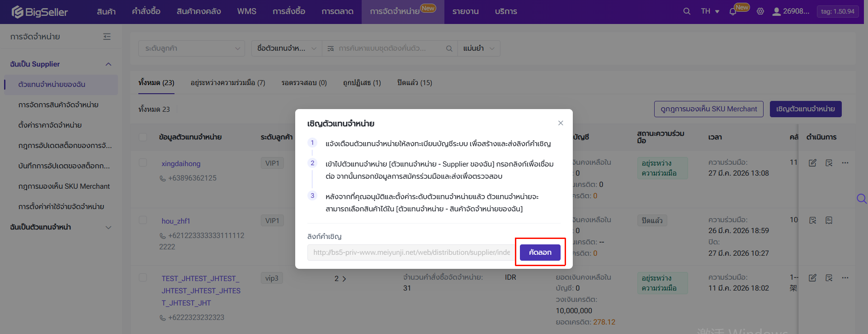Tick the checkbox for hou_zhf1
The height and width of the screenshot is (334, 868).
click(x=143, y=220)
